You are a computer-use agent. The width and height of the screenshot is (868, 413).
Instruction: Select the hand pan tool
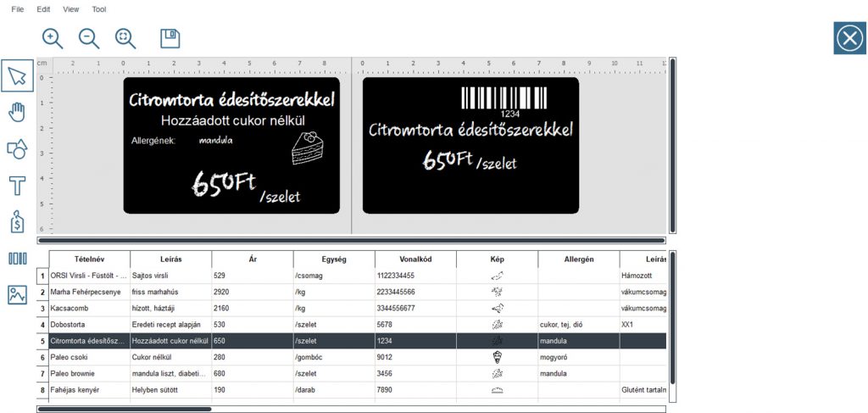coord(17,113)
